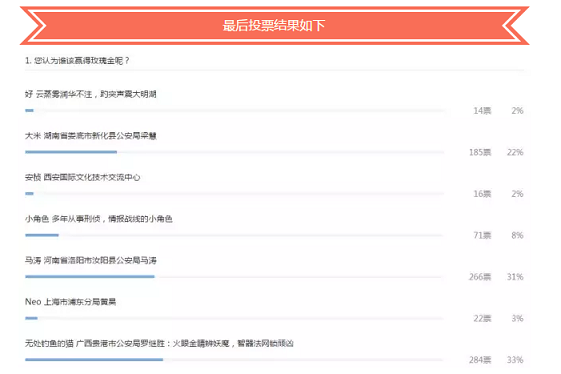This screenshot has width=561, height=374.
Task: Click the 安桢 西安国际文化技术交流中心 option
Action: coord(82,177)
